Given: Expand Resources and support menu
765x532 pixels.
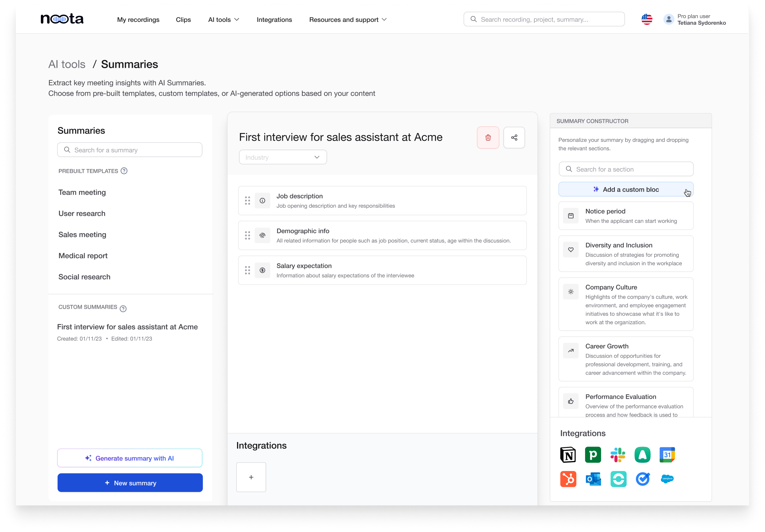Looking at the screenshot, I should pyautogui.click(x=348, y=20).
